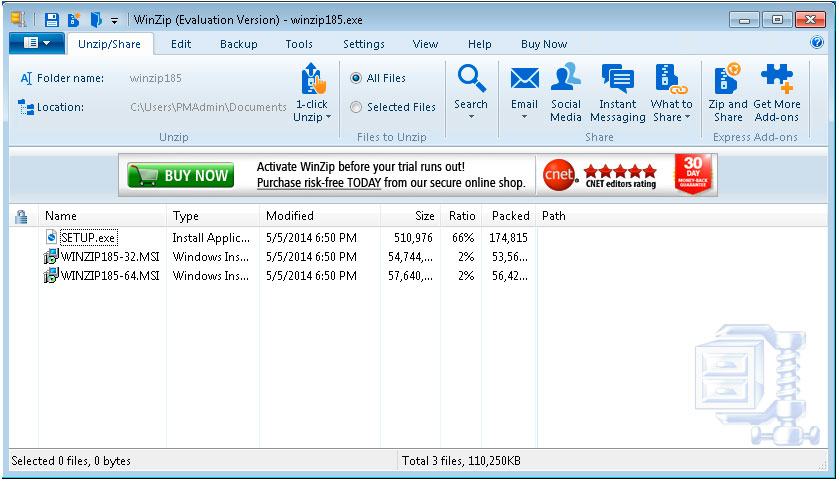Click the WINZIP185-32.MSI installer icon
The height and width of the screenshot is (480, 839).
(x=51, y=256)
